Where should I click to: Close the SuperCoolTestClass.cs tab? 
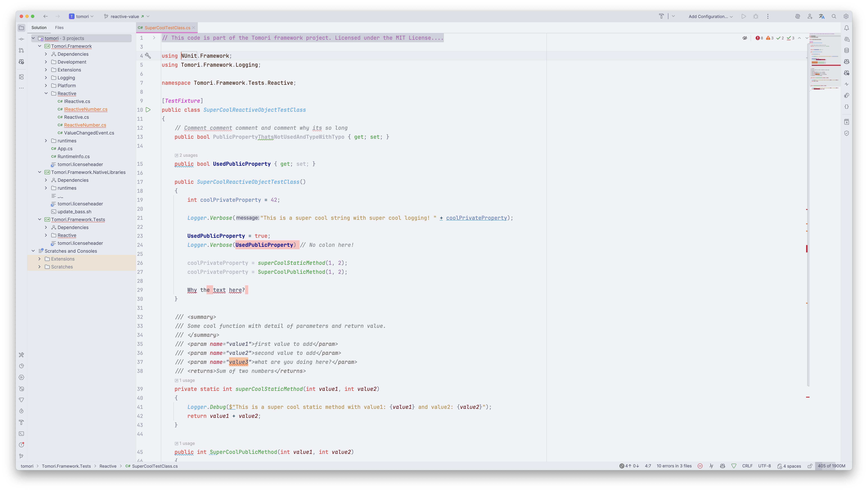194,28
